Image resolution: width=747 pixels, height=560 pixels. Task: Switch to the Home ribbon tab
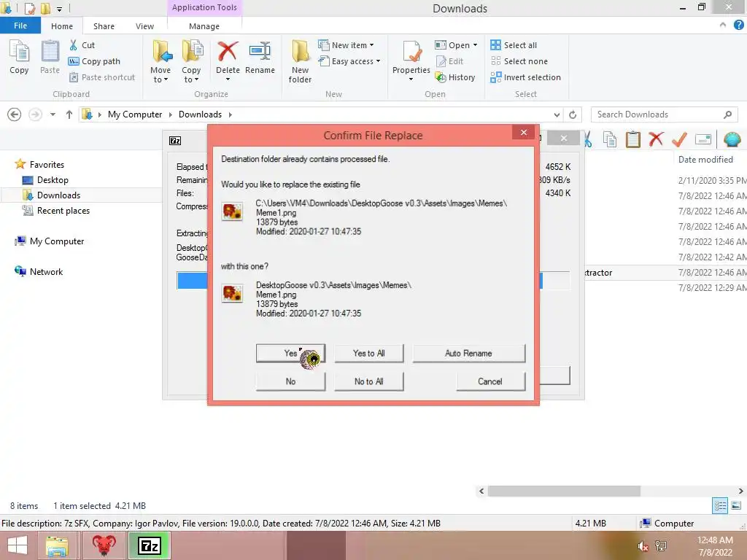[x=62, y=26]
